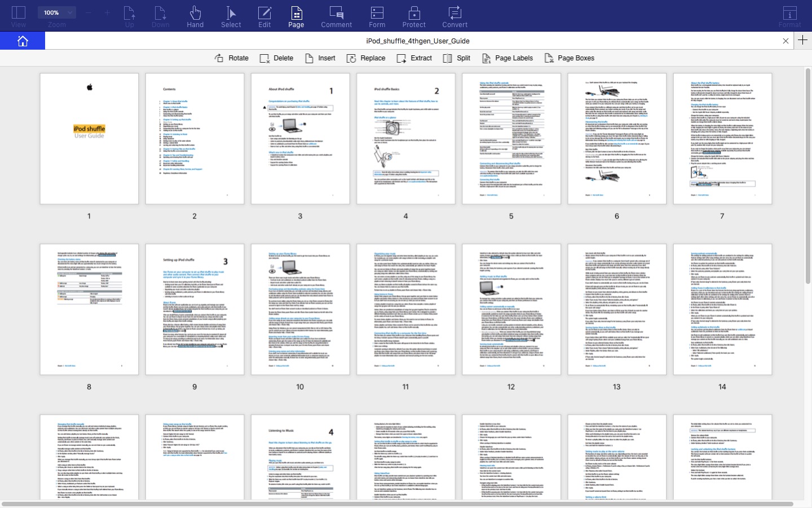Click Rotate in page toolbar

[232, 58]
